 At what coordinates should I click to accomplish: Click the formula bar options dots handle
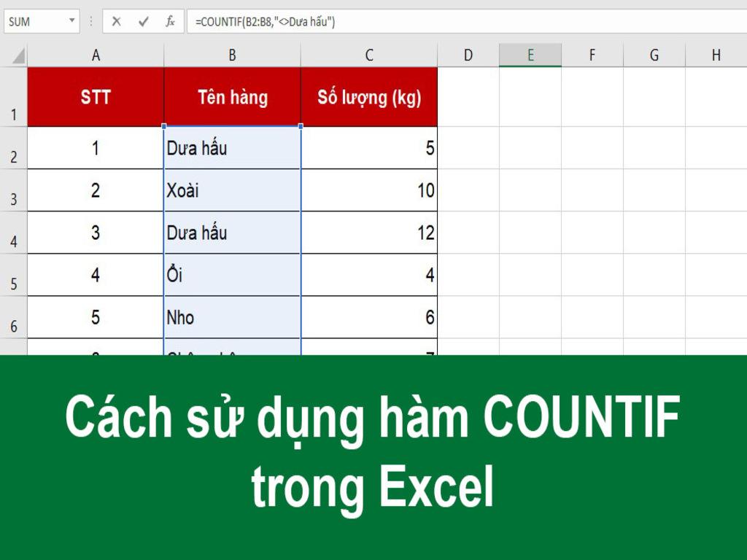(90, 21)
